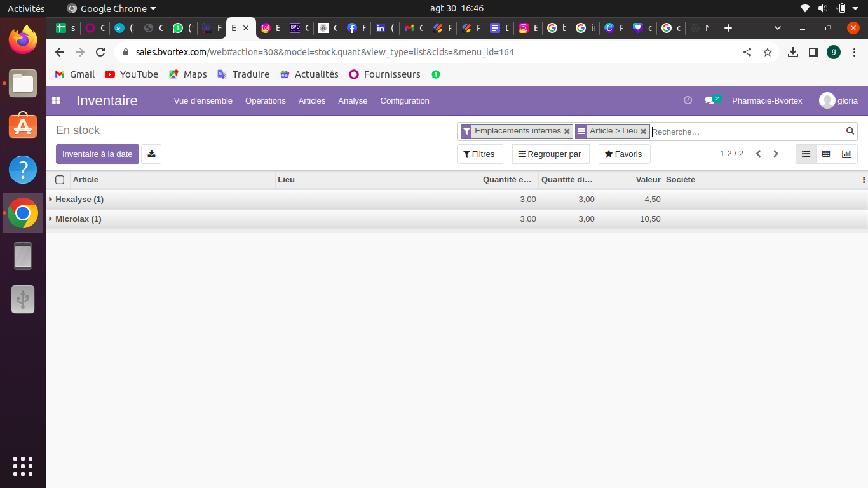Open the conversations chat bubble icon
The height and width of the screenshot is (488, 868).
[x=710, y=100]
